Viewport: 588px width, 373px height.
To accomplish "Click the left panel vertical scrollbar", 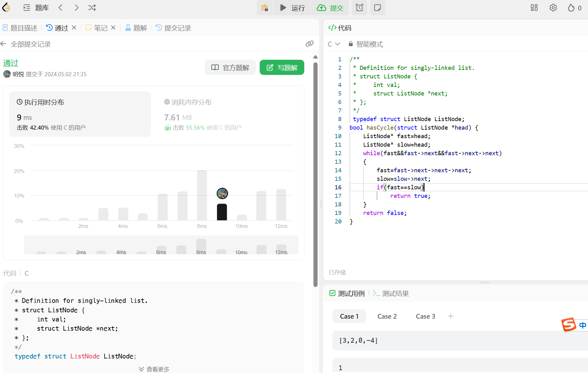I will click(315, 174).
